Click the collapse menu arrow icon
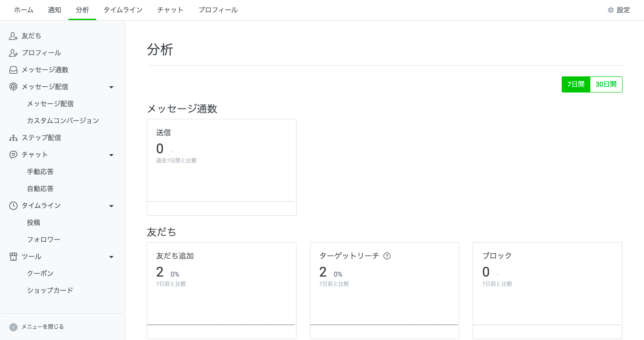644x340 pixels. click(13, 327)
